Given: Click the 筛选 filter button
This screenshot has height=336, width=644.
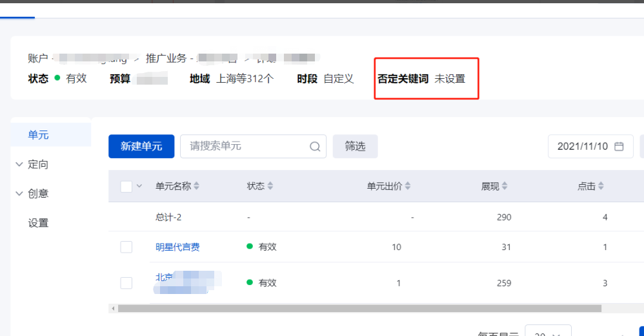Looking at the screenshot, I should coord(356,147).
